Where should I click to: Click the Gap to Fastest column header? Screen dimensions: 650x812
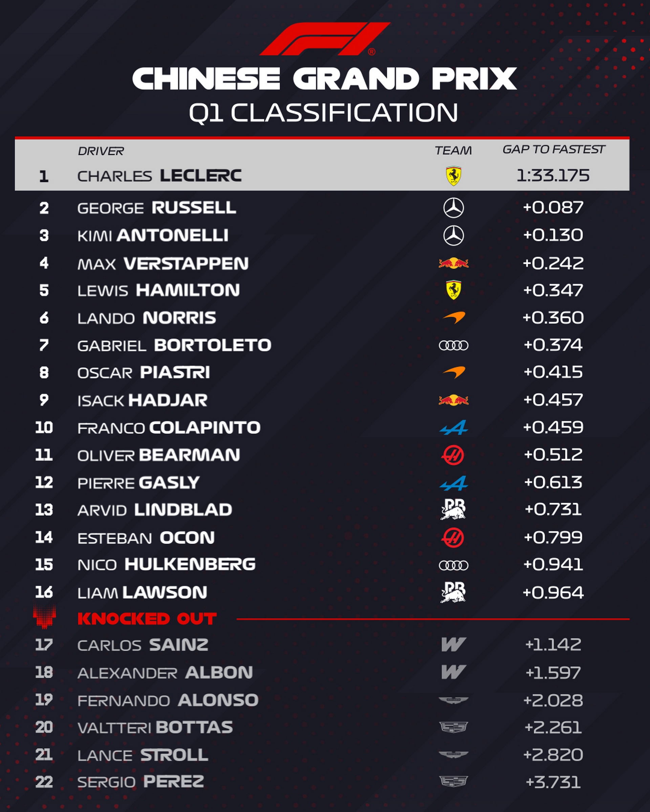[553, 150]
